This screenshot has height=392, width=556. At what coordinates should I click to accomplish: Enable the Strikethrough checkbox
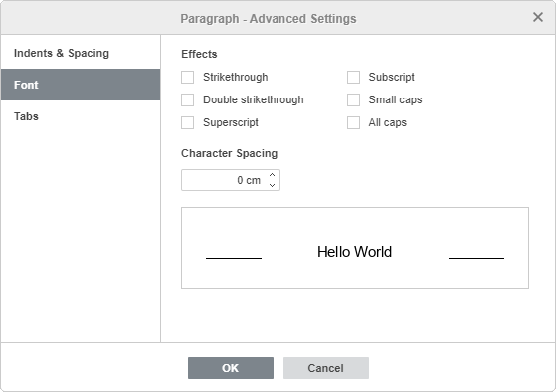pyautogui.click(x=187, y=77)
